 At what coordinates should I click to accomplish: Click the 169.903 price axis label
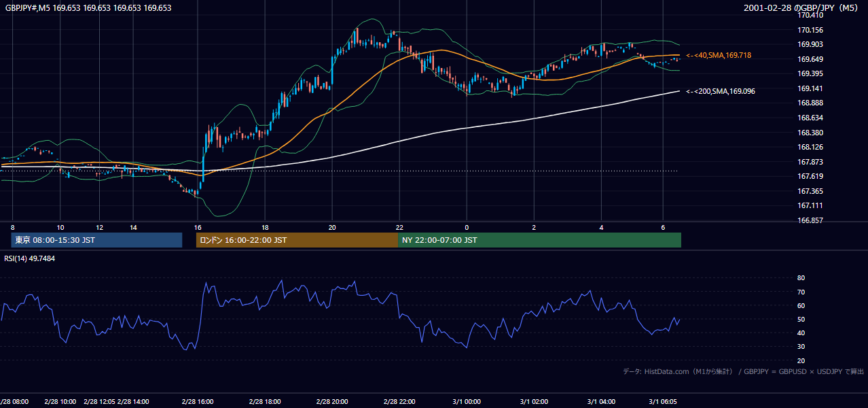[809, 44]
